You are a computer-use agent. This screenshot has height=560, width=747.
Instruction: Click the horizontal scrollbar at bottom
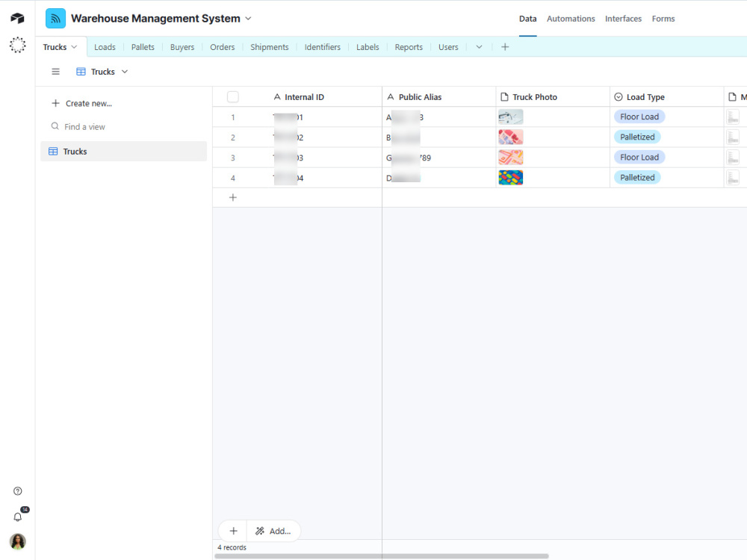[x=382, y=556]
